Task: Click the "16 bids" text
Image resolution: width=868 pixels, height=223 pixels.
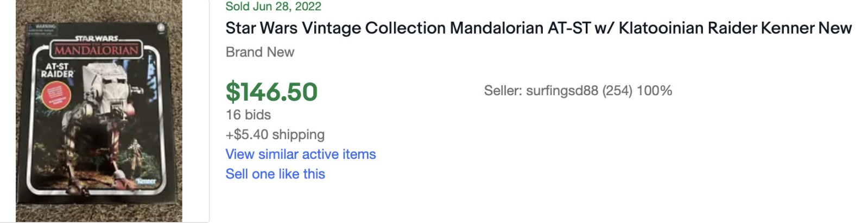Action: [x=248, y=115]
